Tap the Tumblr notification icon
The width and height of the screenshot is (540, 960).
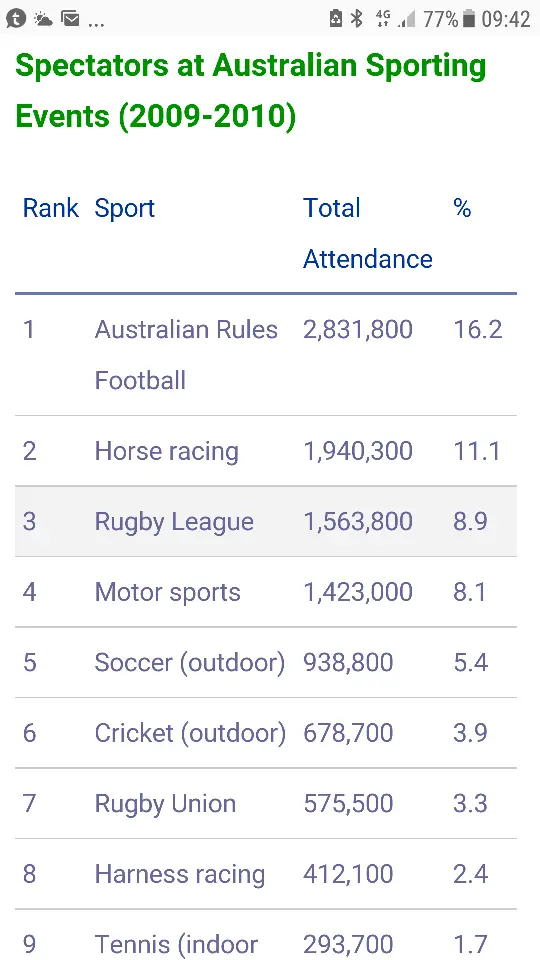coord(16,19)
